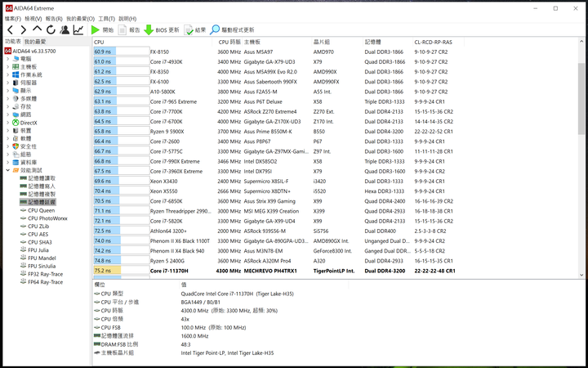
Task: Expand the 顯示 tree node arrow
Action: [8, 91]
